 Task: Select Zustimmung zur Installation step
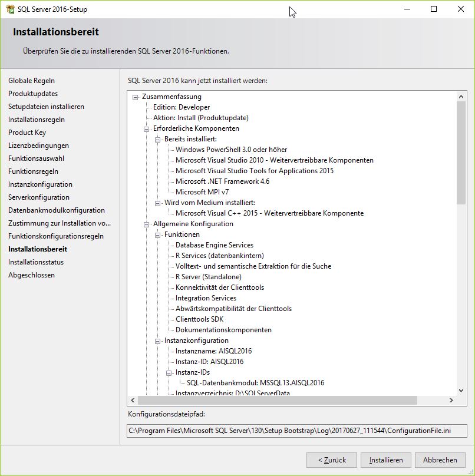(x=60, y=223)
